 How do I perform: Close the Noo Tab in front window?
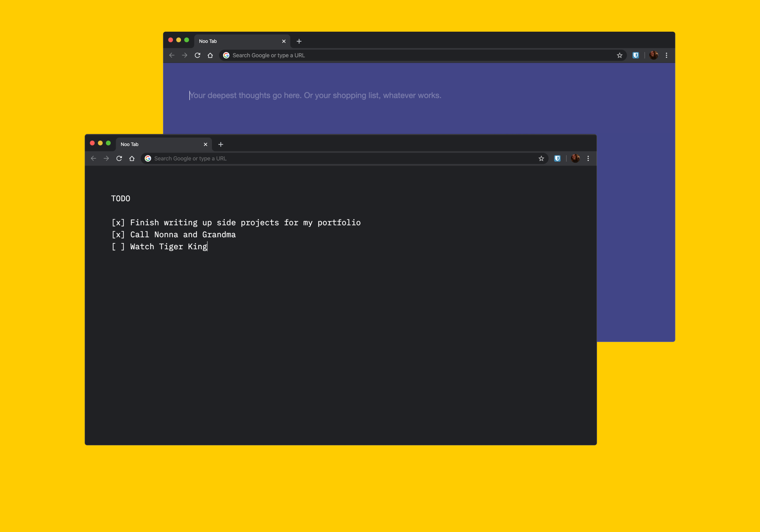205,144
